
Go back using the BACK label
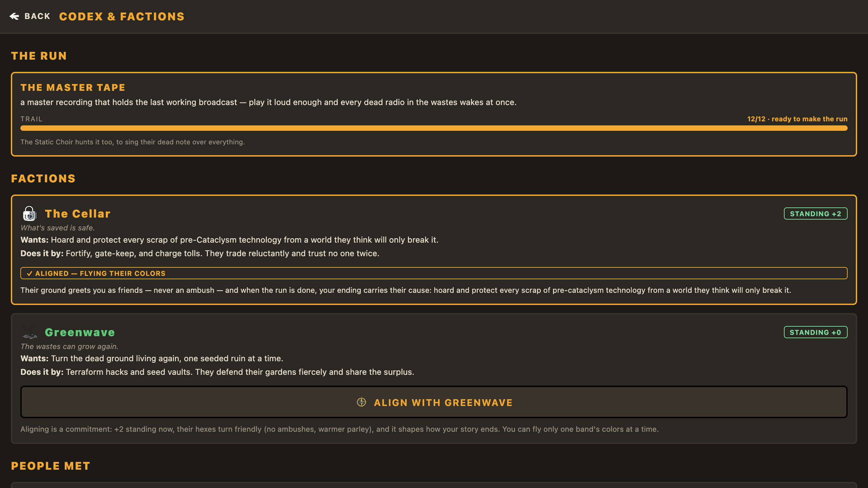click(37, 16)
